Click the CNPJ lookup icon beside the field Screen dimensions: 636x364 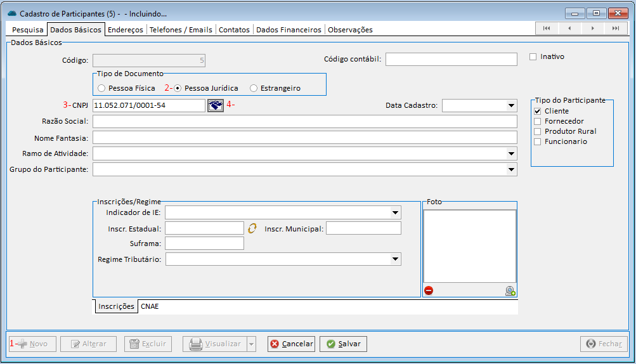(216, 106)
